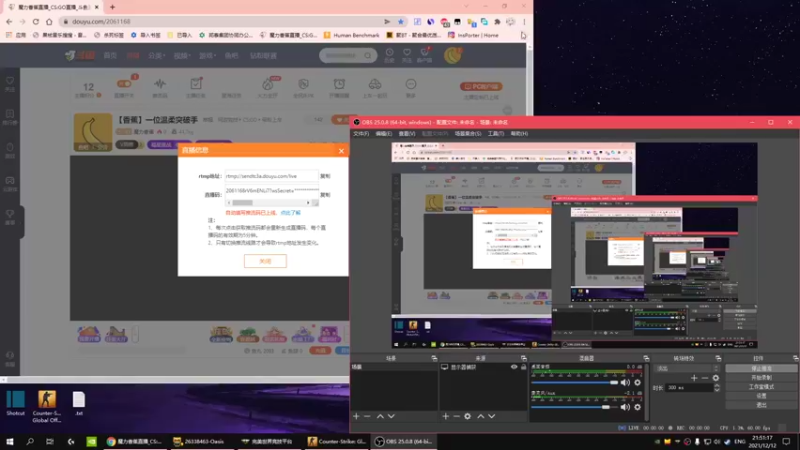Copy the rtmp address in stream info dialog
Viewport: 800px width, 450px height.
(x=325, y=176)
